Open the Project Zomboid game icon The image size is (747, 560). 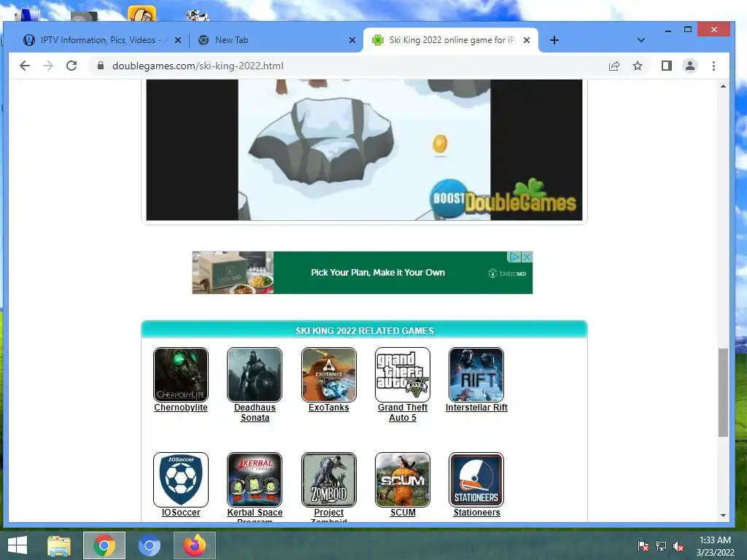(x=329, y=480)
